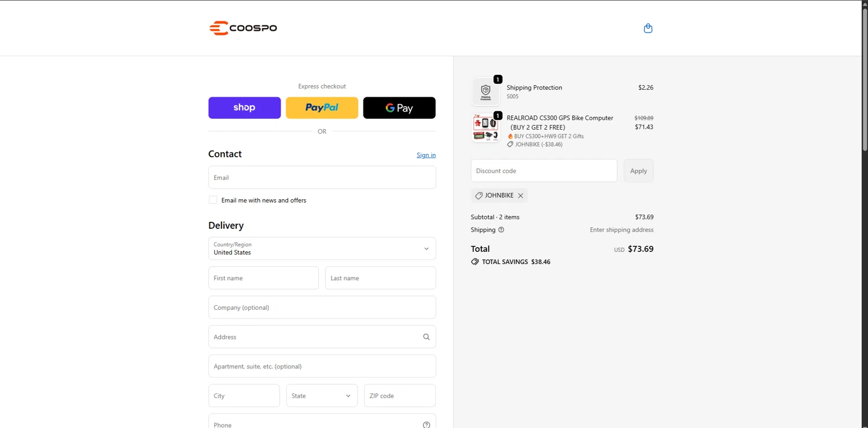Screen dimensions: 868x428
Task: Click the Contact section heading
Action: pyautogui.click(x=225, y=154)
